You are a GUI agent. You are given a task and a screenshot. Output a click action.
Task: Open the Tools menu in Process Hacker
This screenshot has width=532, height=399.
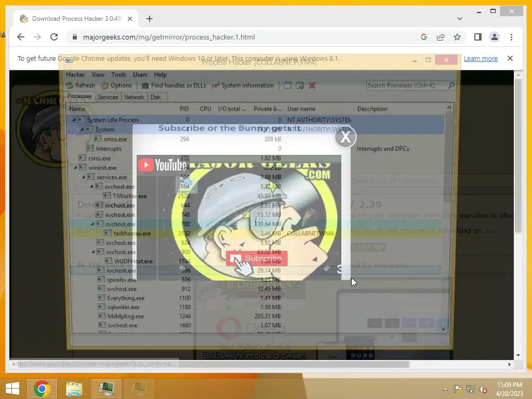click(118, 75)
